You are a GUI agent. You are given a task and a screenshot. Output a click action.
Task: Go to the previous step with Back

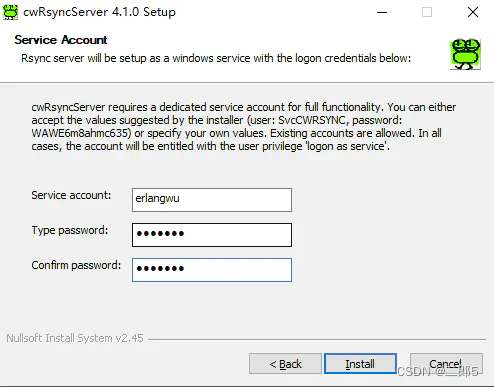point(285,364)
